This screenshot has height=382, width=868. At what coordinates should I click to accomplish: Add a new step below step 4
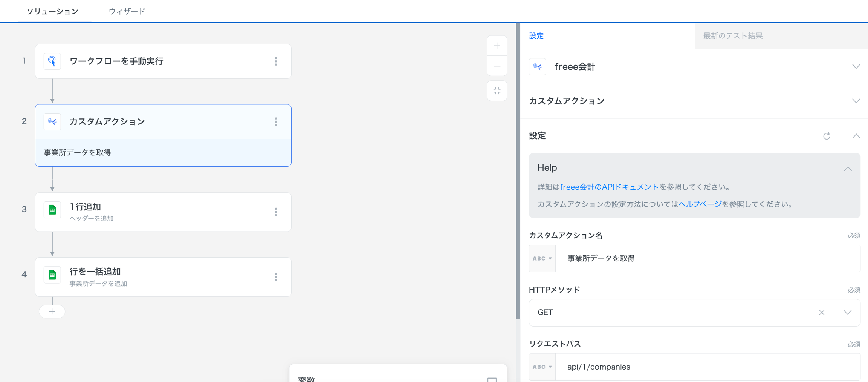[52, 311]
